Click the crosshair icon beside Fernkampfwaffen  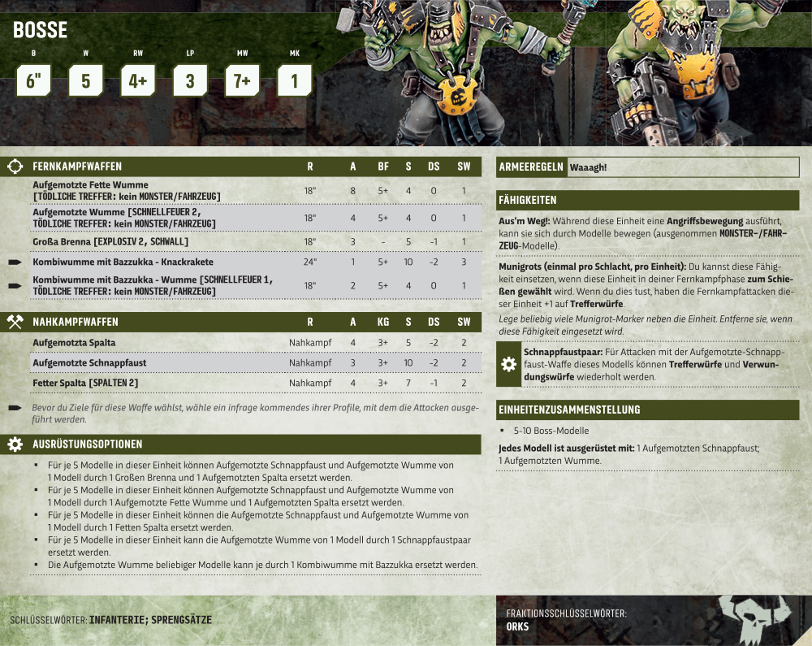pyautogui.click(x=15, y=167)
